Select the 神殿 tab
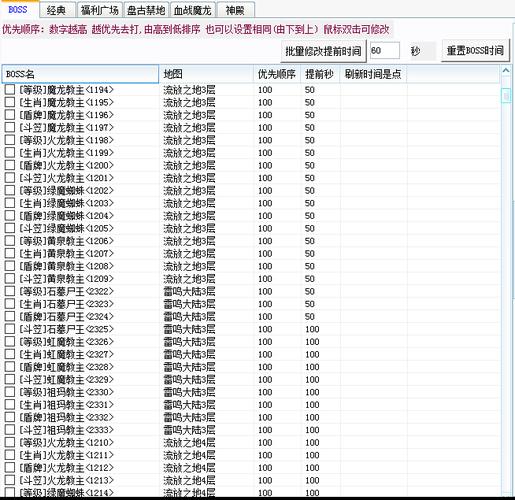515x500 pixels. pos(235,10)
